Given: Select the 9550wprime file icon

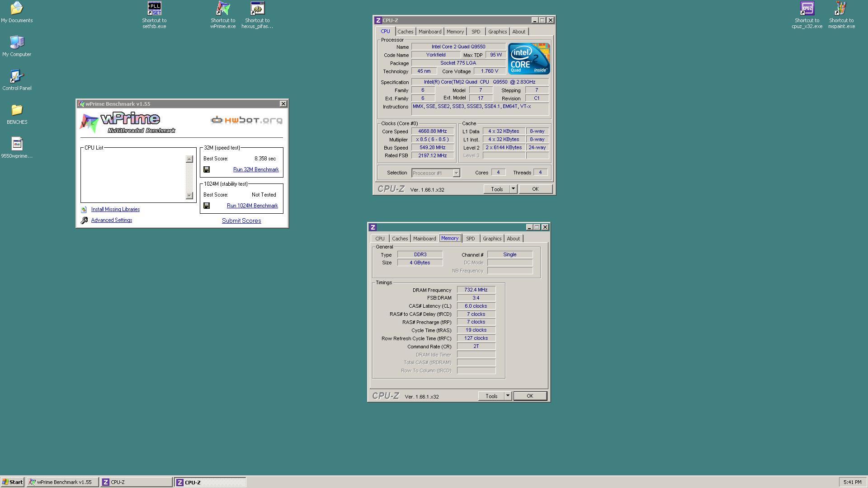Looking at the screenshot, I should tap(17, 144).
